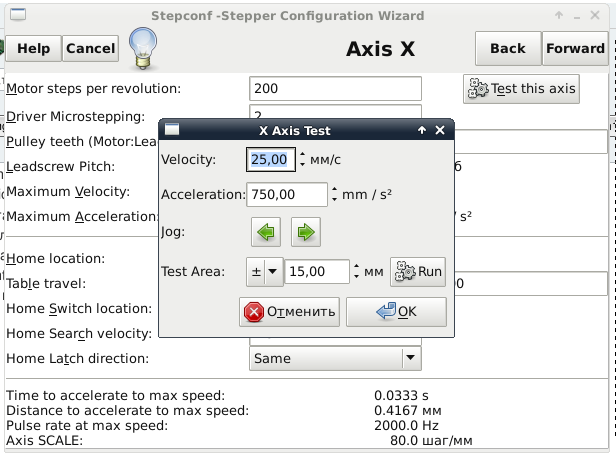
Task: Click the Acceleration value field
Action: pos(286,195)
